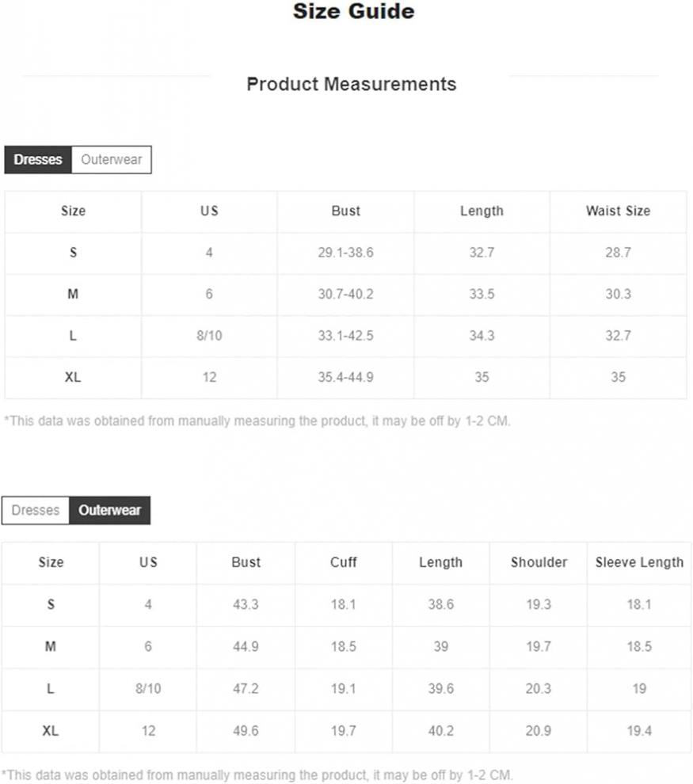
Task: Click the Product Measurements heading
Action: coord(352,84)
